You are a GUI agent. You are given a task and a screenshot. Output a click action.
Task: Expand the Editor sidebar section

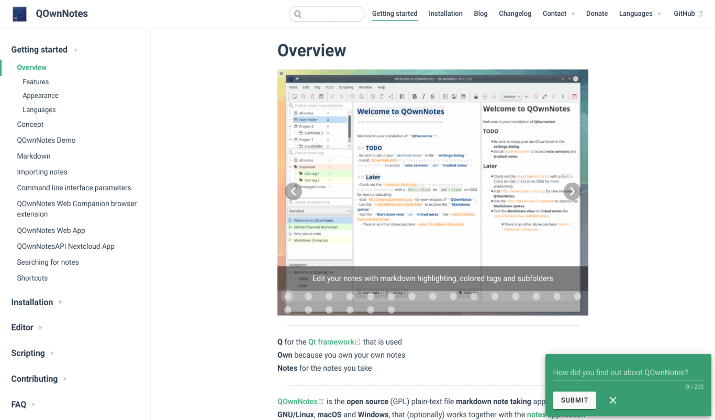[x=26, y=327]
